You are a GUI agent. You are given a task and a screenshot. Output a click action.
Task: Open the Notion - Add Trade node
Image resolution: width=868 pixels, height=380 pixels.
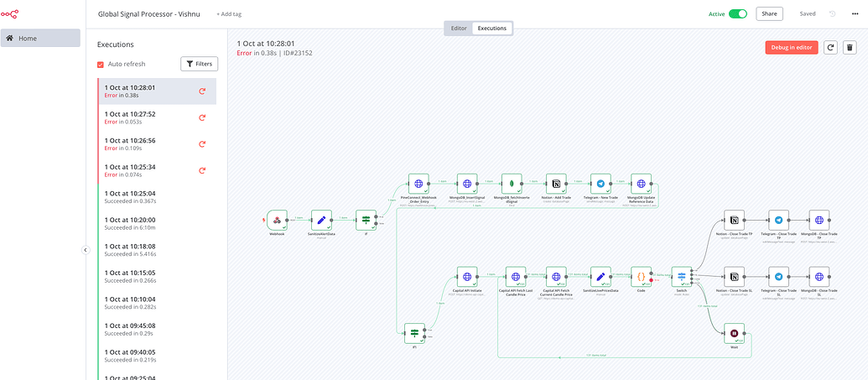pos(555,185)
